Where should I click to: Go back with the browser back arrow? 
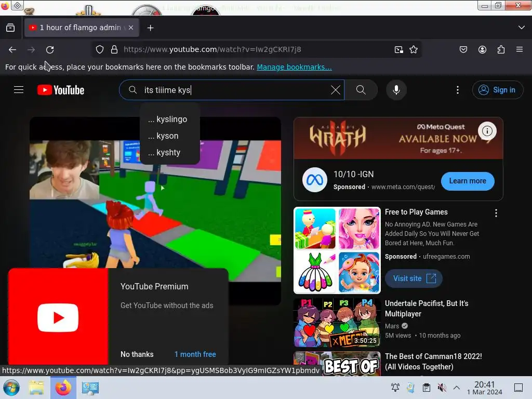tap(12, 49)
